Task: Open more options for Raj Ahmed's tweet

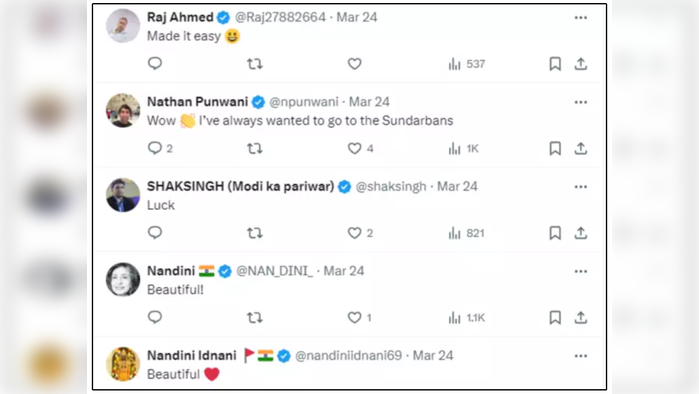Action: click(x=580, y=18)
